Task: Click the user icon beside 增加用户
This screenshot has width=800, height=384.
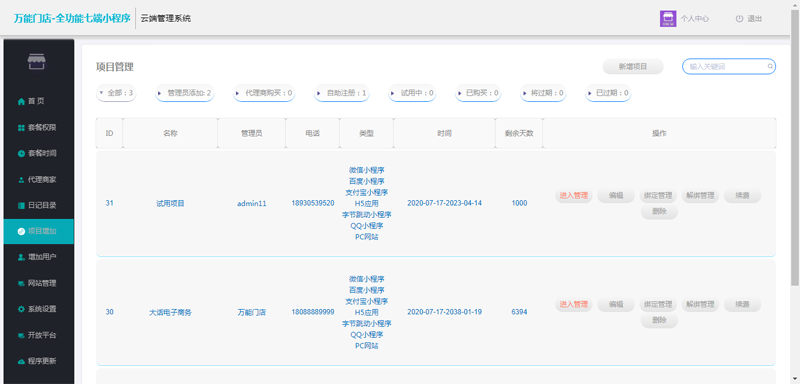Action: coord(21,258)
